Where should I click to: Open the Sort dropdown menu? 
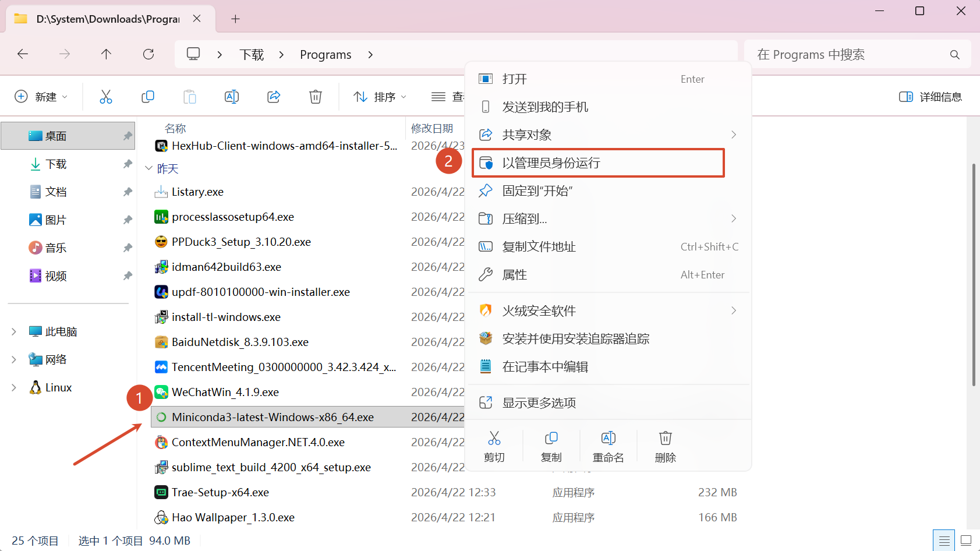click(380, 97)
